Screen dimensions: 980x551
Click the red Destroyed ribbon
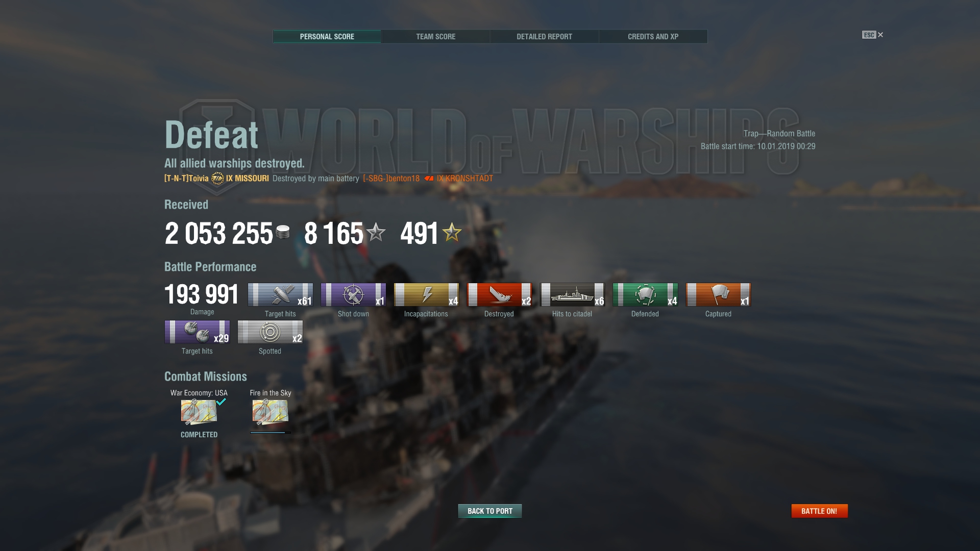499,295
